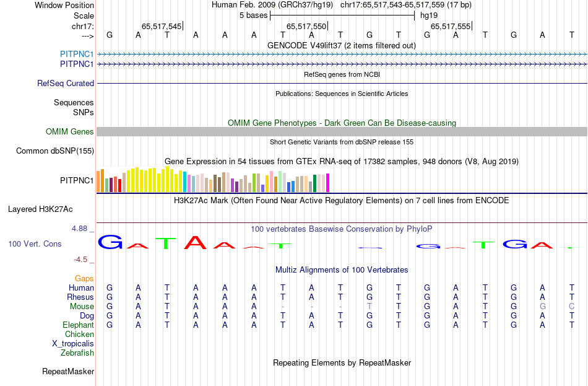This screenshot has width=588, height=386.
Task: Click the RefSeq Curated intron line
Action: coord(342,83)
